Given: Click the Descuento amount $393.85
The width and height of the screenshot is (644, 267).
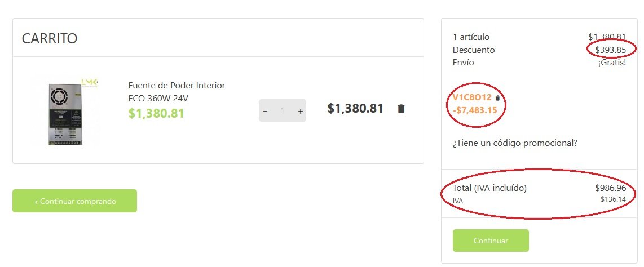Looking at the screenshot, I should coord(611,50).
